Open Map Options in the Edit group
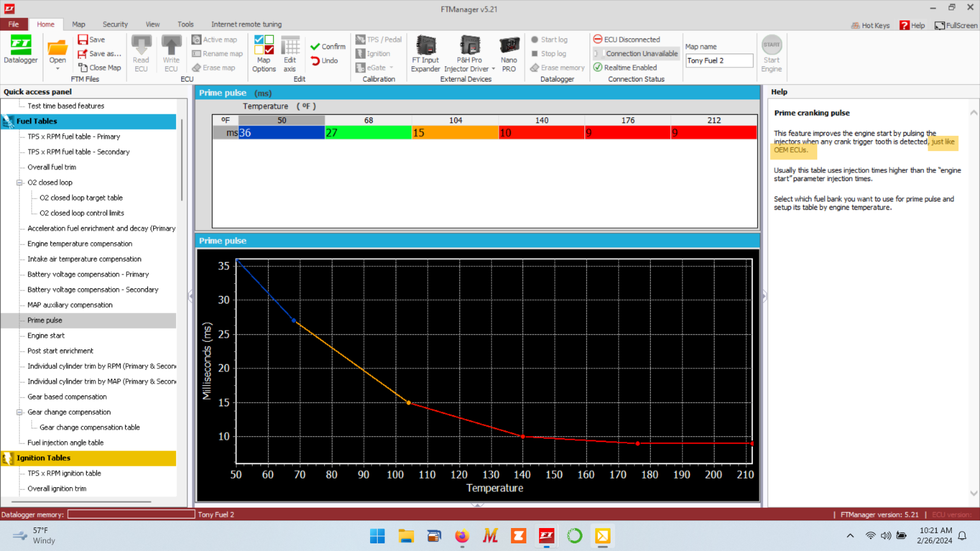The width and height of the screenshot is (980, 551). tap(264, 54)
